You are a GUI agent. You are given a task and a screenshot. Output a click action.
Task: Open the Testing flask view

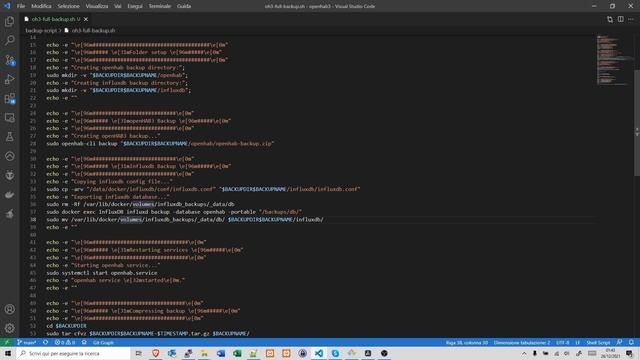point(9,137)
